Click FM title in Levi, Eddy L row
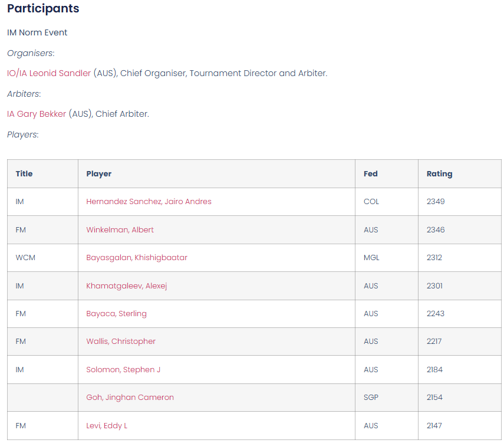 click(21, 426)
